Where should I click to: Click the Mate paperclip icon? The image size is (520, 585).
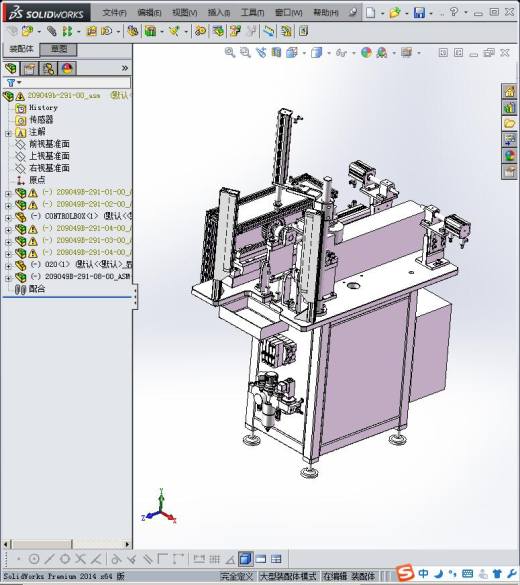pos(51,31)
